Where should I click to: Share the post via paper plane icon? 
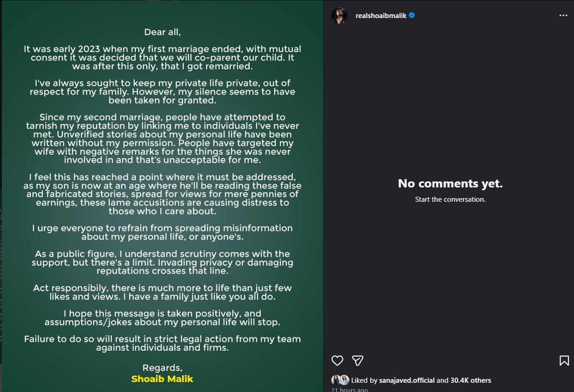click(x=357, y=361)
